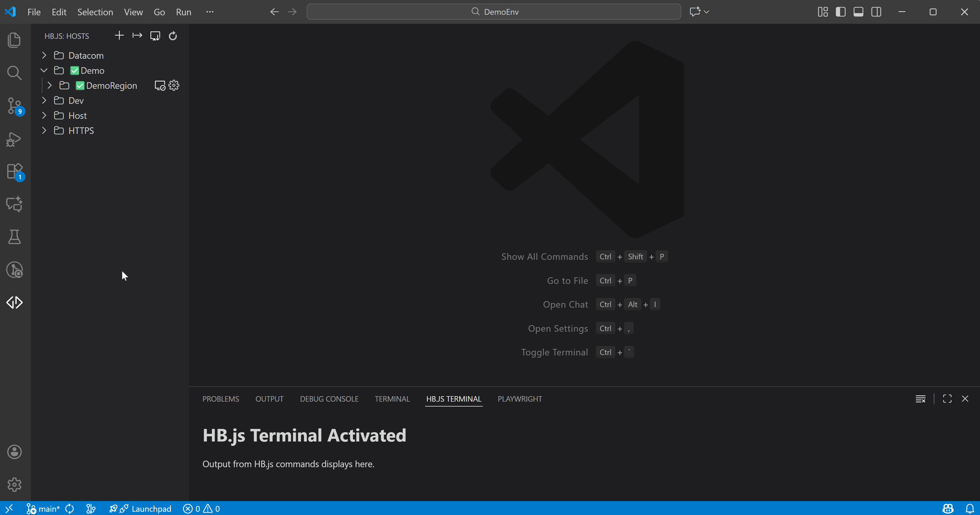Click Launchpad in the status bar
980x515 pixels.
tap(151, 508)
